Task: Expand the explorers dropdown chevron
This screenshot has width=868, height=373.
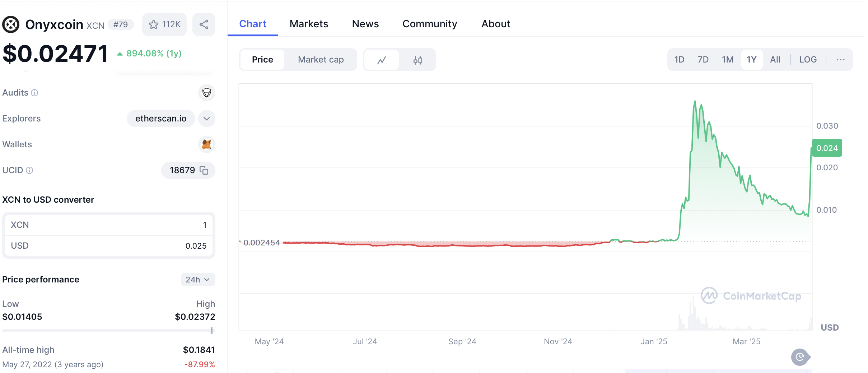Action: [207, 119]
